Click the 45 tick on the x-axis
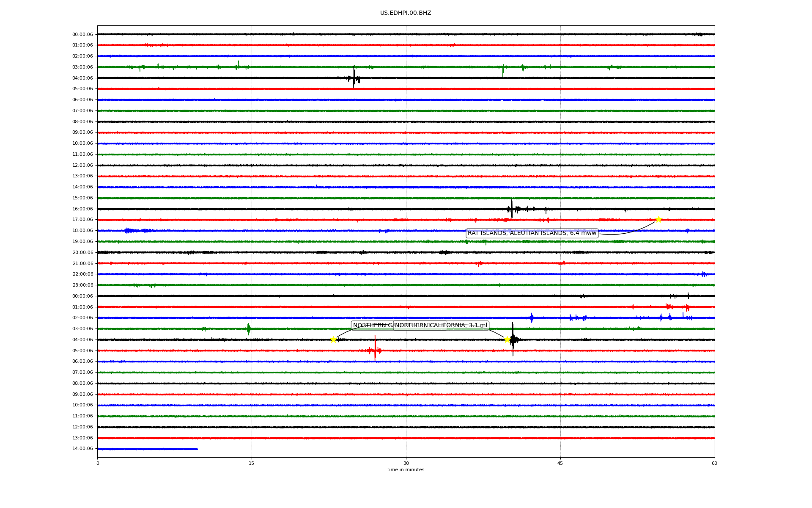Viewport: 812px width, 508px height. 560,463
